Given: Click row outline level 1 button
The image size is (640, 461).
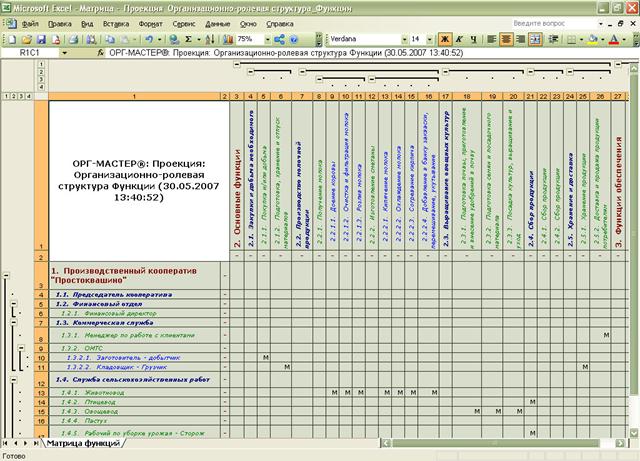Looking at the screenshot, I should [x=6, y=96].
